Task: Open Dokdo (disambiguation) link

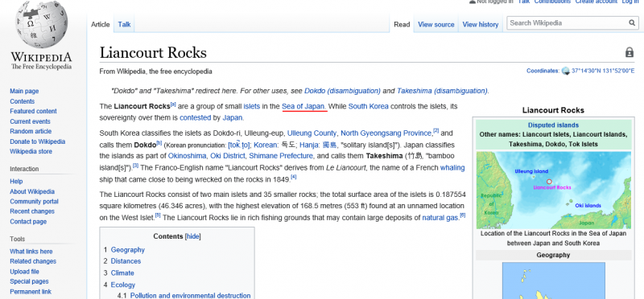Action: click(343, 91)
